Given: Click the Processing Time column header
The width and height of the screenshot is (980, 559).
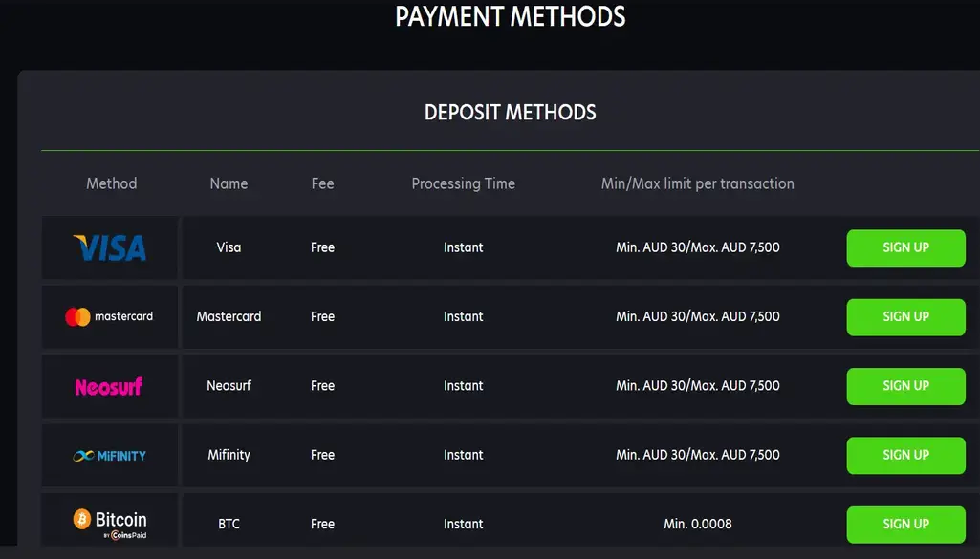Looking at the screenshot, I should click(463, 183).
